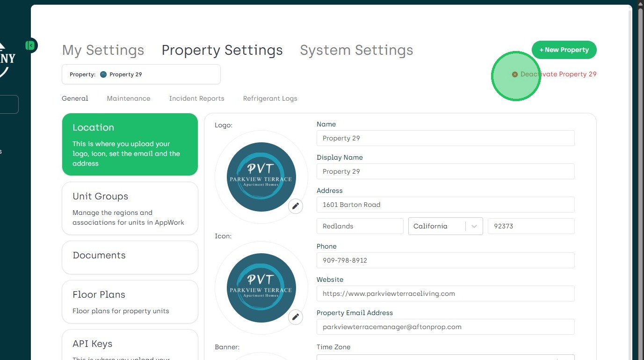Switch to Incident Reports sub-tab

coord(197,98)
